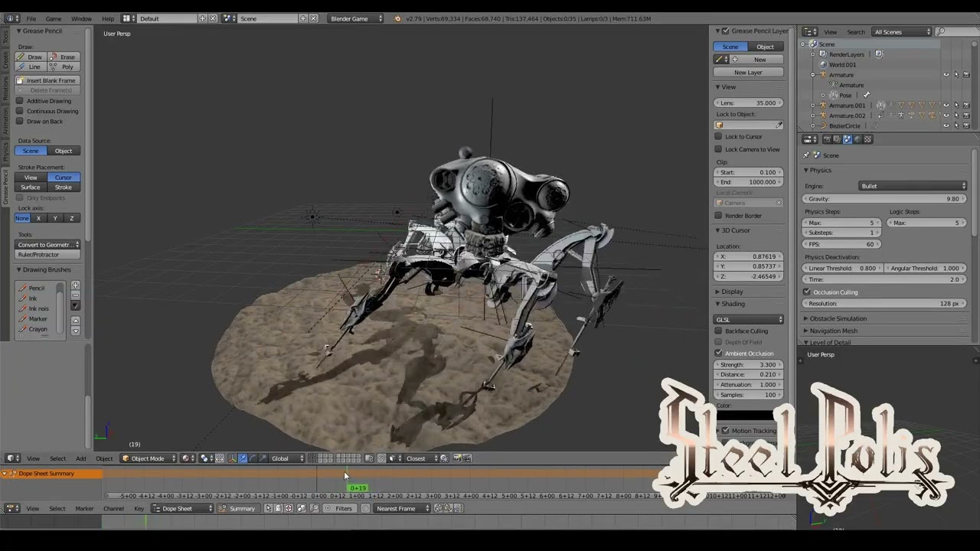980x551 pixels.
Task: Click the New Layer button
Action: coord(748,73)
